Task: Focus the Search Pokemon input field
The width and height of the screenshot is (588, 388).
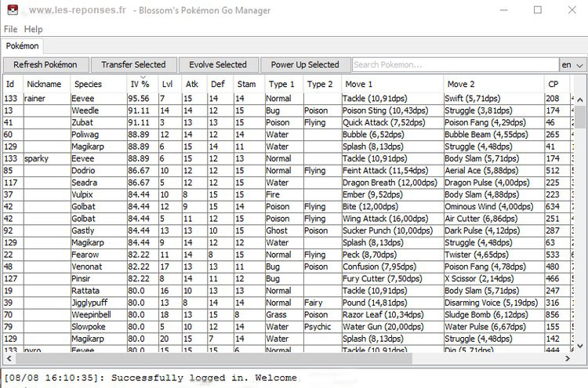Action: pyautogui.click(x=456, y=65)
